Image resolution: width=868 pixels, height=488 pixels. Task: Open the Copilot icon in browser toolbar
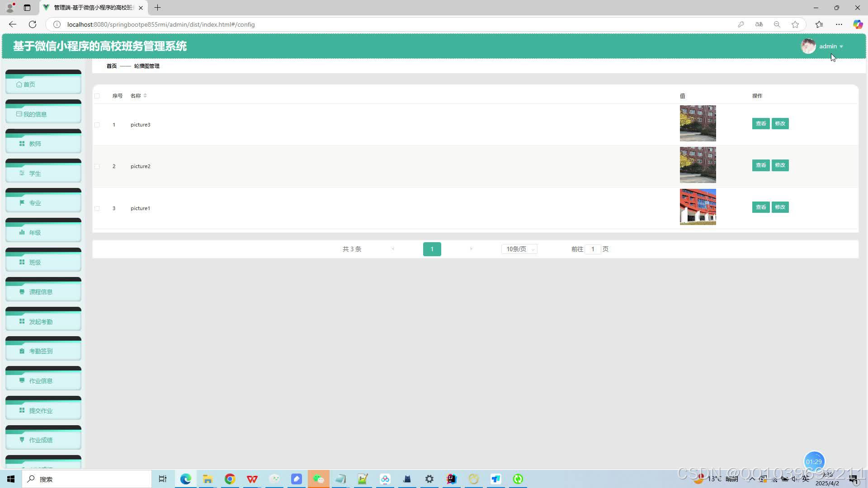click(858, 24)
